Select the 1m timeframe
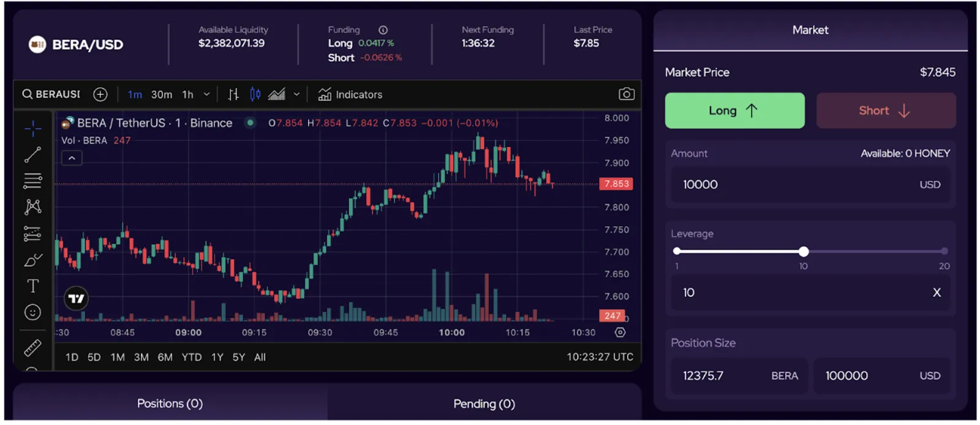 (135, 94)
